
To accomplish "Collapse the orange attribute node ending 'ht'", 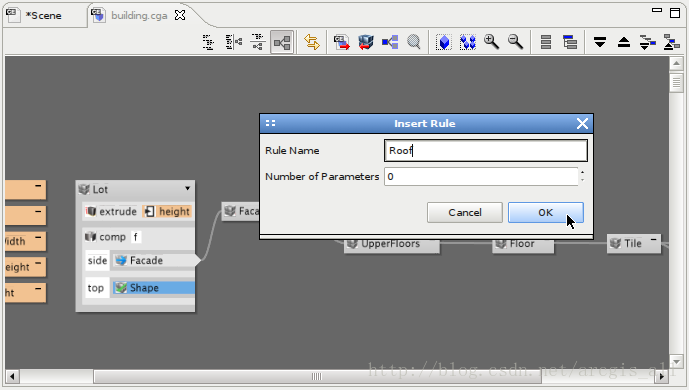I will coord(38,289).
